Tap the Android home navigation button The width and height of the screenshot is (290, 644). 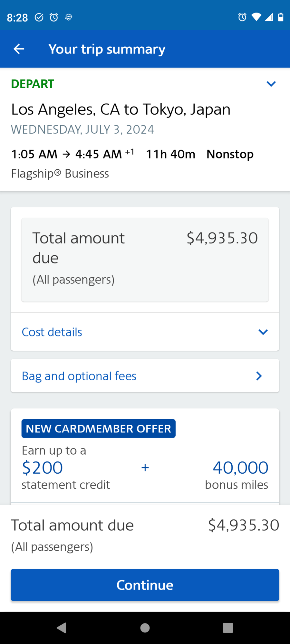pos(145,627)
